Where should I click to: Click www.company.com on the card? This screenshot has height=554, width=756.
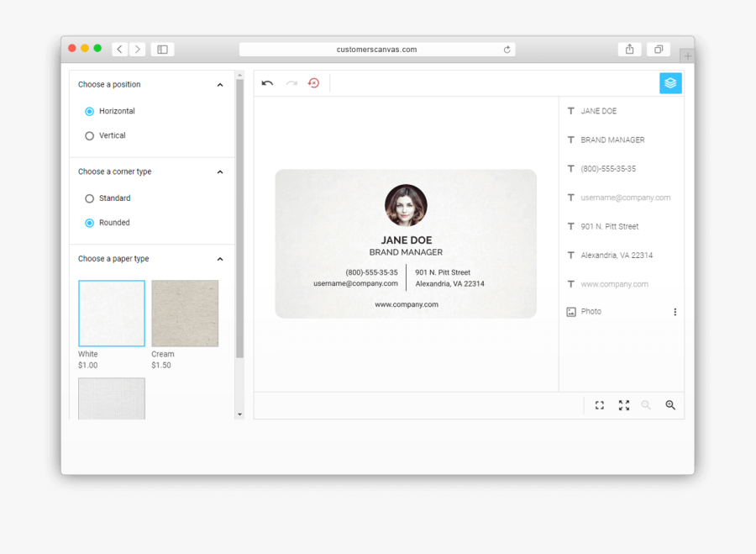407,304
